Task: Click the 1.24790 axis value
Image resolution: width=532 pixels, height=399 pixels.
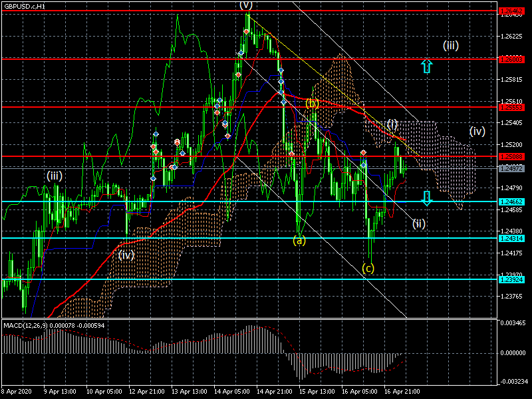Action: click(x=511, y=188)
